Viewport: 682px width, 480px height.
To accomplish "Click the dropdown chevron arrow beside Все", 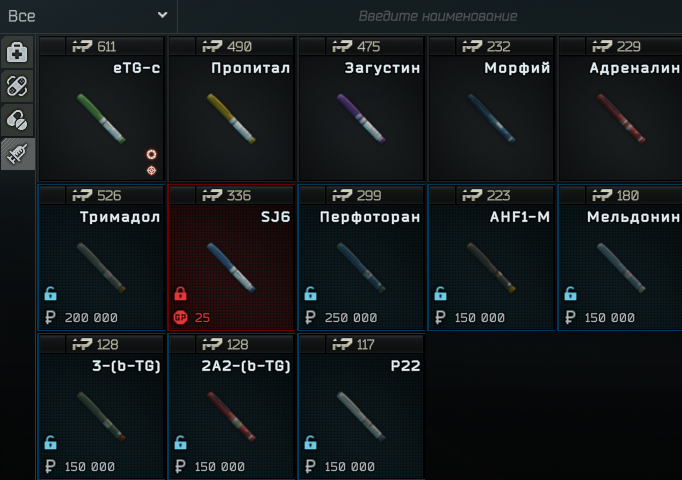I will click(162, 15).
